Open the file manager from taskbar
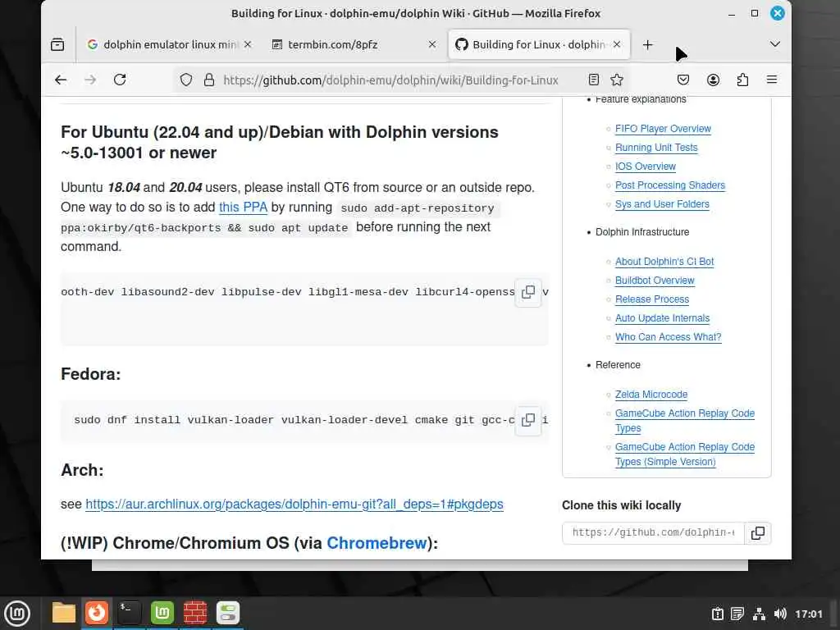This screenshot has height=630, width=840. click(64, 613)
